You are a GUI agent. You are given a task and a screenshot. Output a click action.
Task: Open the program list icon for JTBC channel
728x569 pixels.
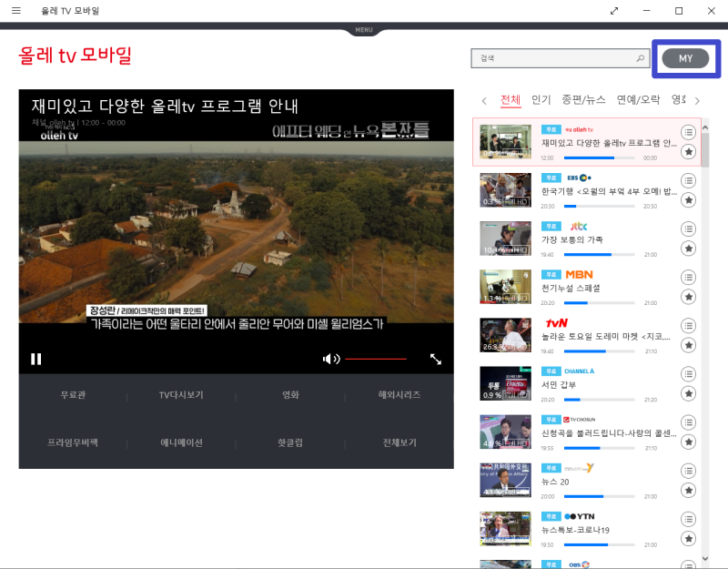(x=689, y=228)
